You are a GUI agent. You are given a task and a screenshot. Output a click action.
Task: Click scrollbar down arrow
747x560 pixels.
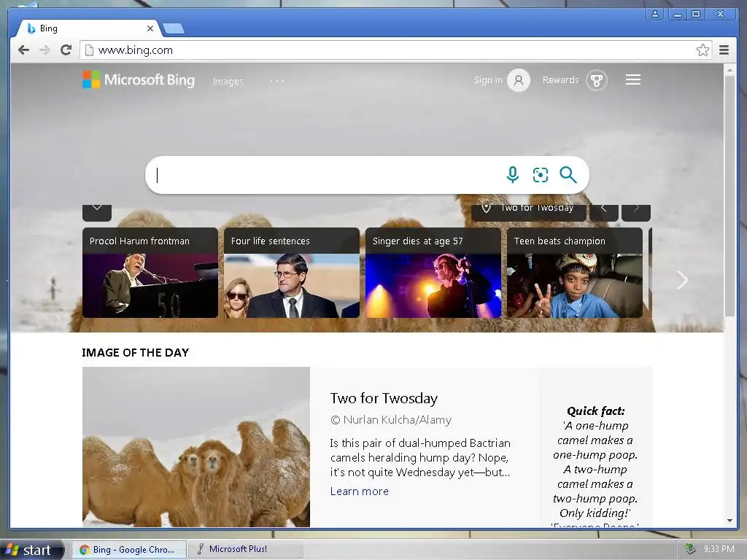point(729,521)
